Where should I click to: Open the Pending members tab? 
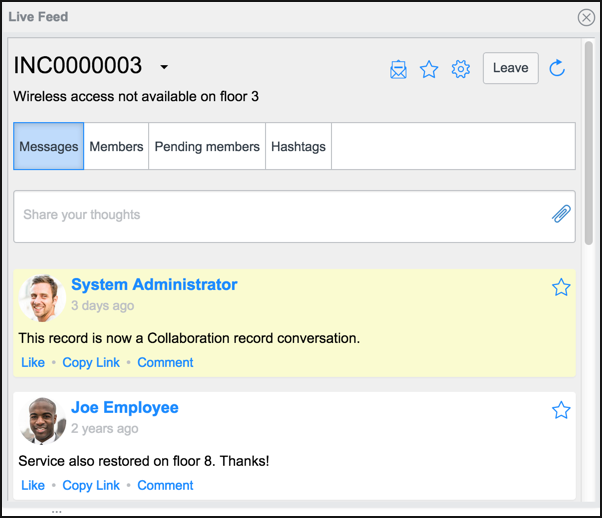[x=207, y=146]
